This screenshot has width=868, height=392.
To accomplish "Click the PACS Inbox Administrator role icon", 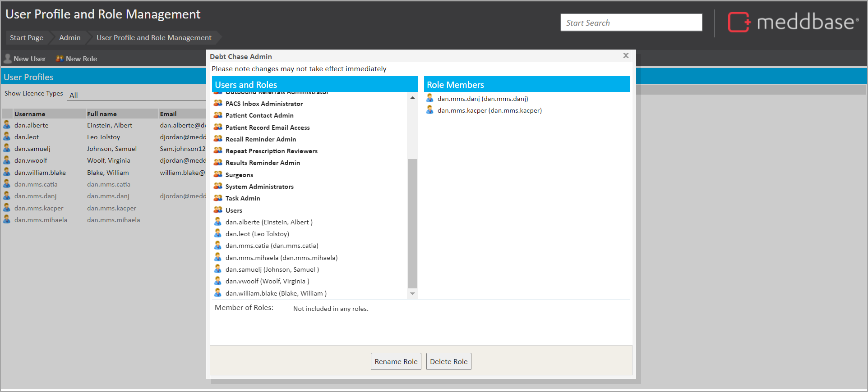I will [218, 103].
